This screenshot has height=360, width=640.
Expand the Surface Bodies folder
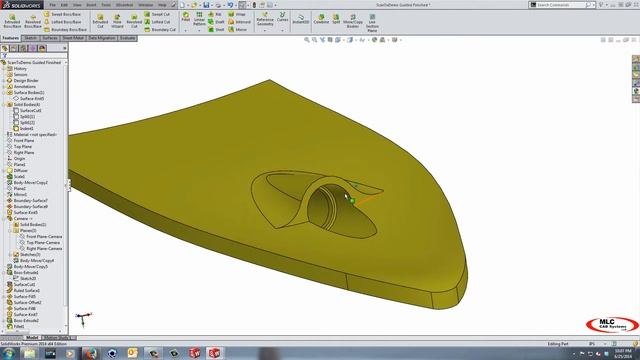4,93
